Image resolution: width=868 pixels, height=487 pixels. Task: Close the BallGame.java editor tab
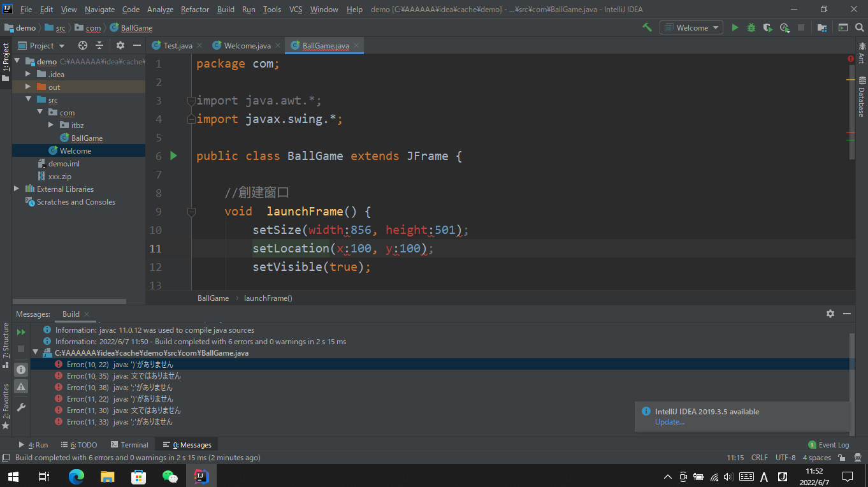coord(356,45)
